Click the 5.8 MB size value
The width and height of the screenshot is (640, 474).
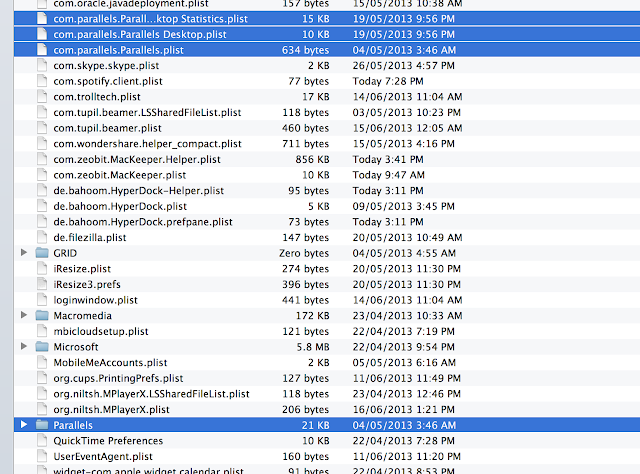313,347
